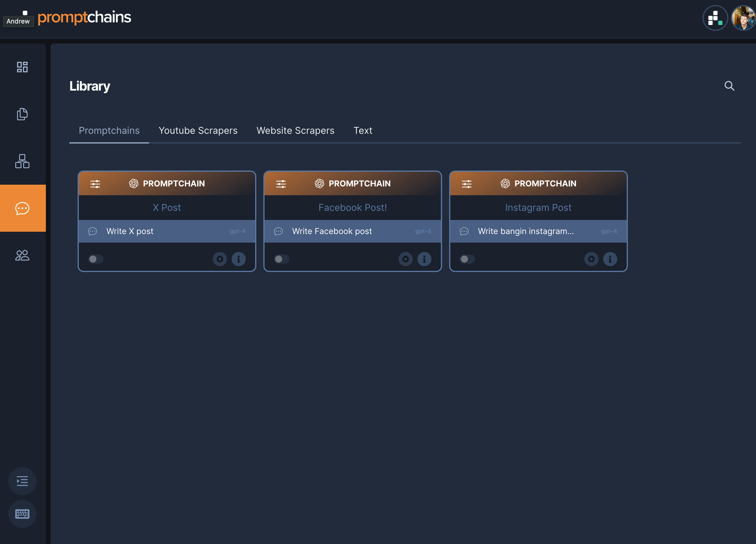Click the info icon on the Instagram Post card
The height and width of the screenshot is (544, 756).
(x=610, y=259)
